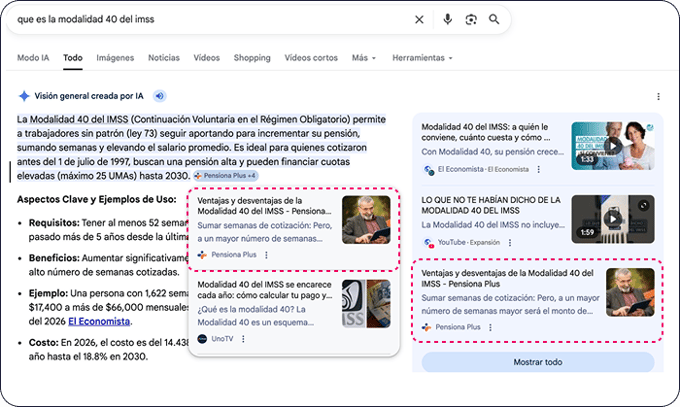Open the Herramientas dropdown
The height and width of the screenshot is (407, 680).
(x=422, y=58)
